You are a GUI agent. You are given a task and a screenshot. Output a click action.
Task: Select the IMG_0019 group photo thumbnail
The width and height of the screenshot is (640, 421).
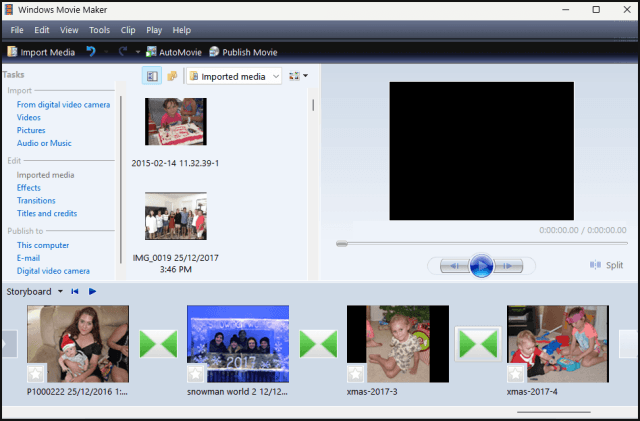[x=176, y=216]
